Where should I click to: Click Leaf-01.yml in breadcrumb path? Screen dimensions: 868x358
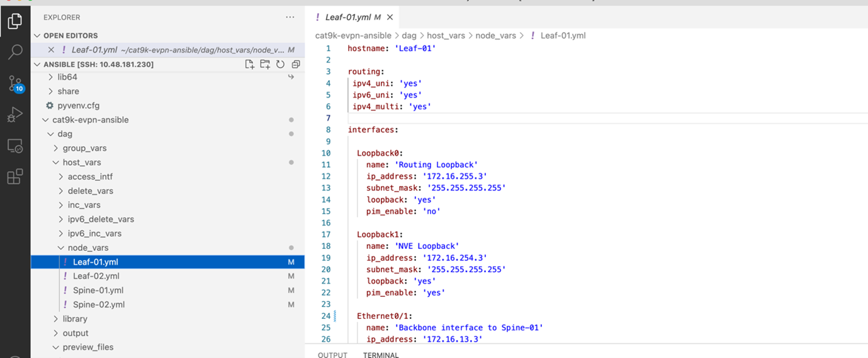coord(563,36)
